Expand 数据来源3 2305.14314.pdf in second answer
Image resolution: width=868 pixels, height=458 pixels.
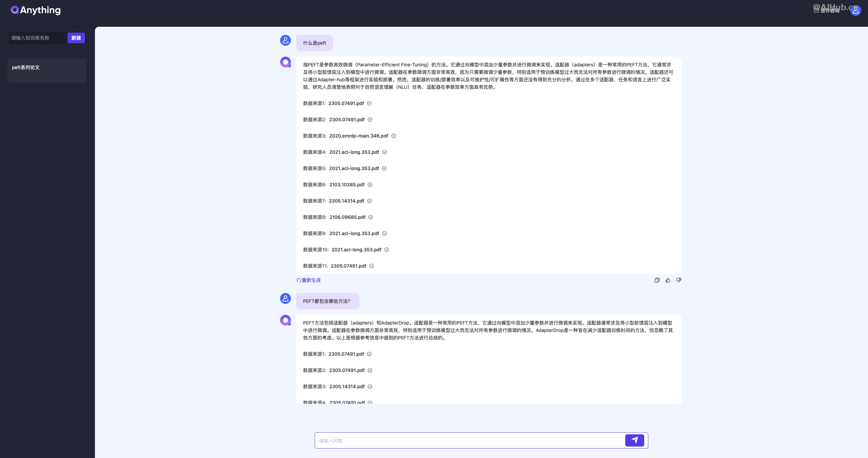point(370,387)
